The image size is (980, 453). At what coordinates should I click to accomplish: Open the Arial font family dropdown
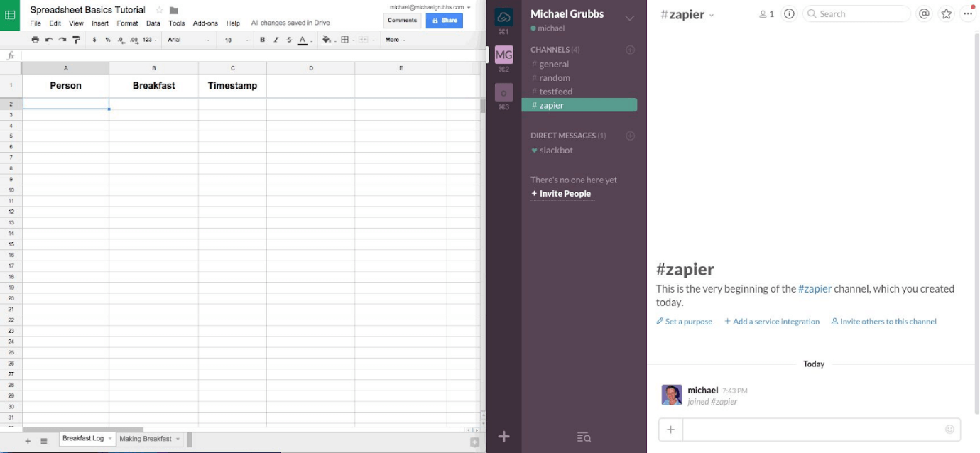(x=188, y=40)
